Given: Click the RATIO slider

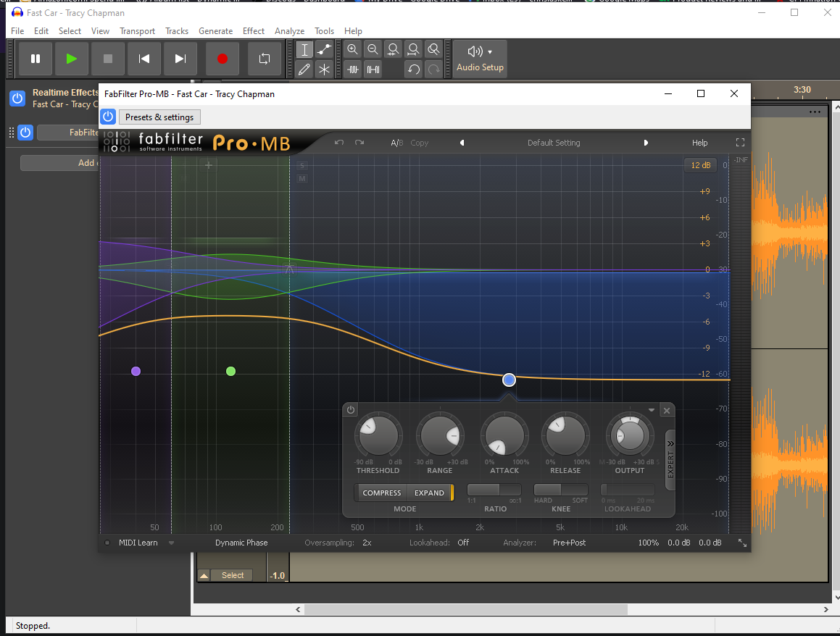Looking at the screenshot, I should point(494,490).
